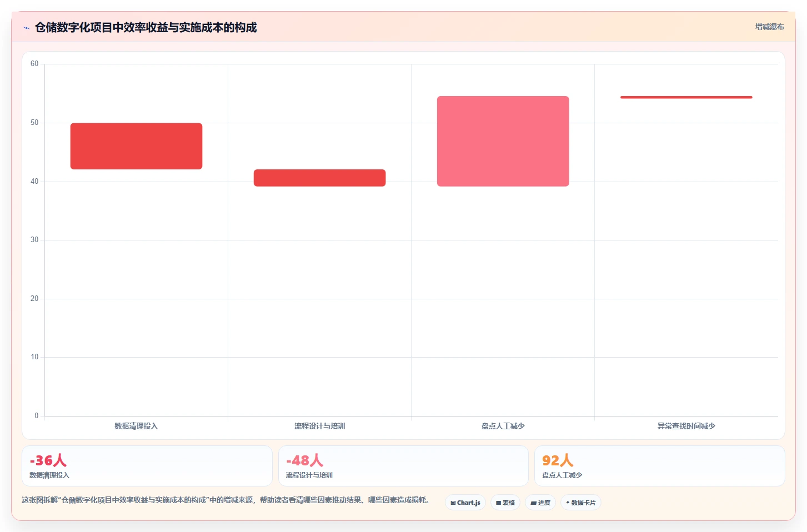Click the description text starting with 这张图拆解

coord(226,500)
